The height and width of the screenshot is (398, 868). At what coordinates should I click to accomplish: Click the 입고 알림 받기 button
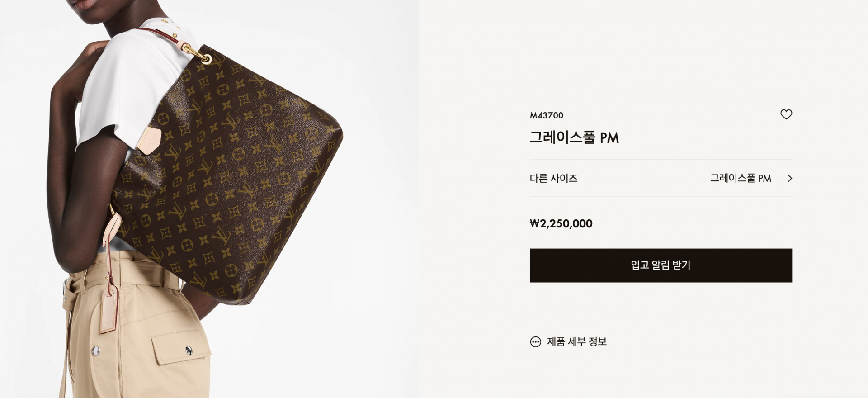pos(660,265)
